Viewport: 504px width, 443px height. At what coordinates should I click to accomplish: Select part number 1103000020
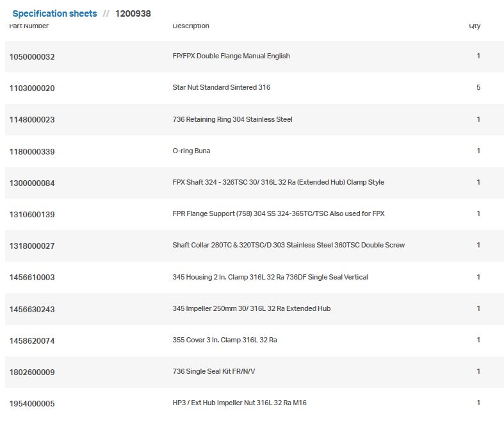click(32, 88)
